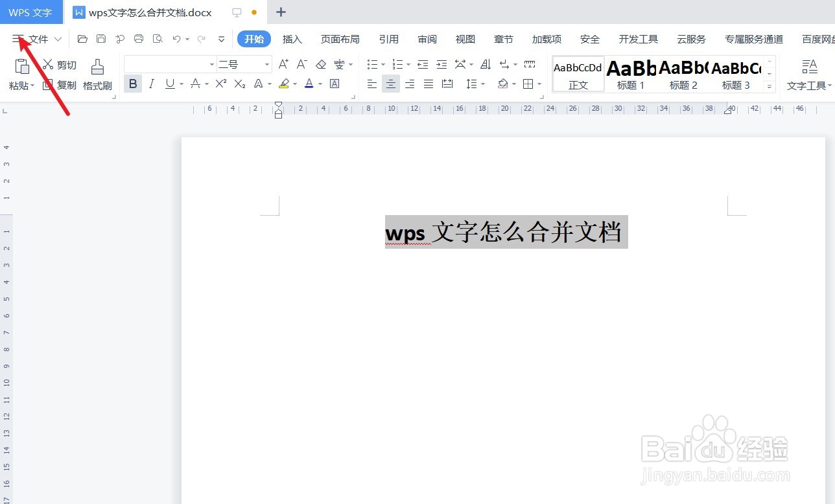Toggle right text alignment
Image resolution: width=835 pixels, height=504 pixels.
tap(410, 84)
